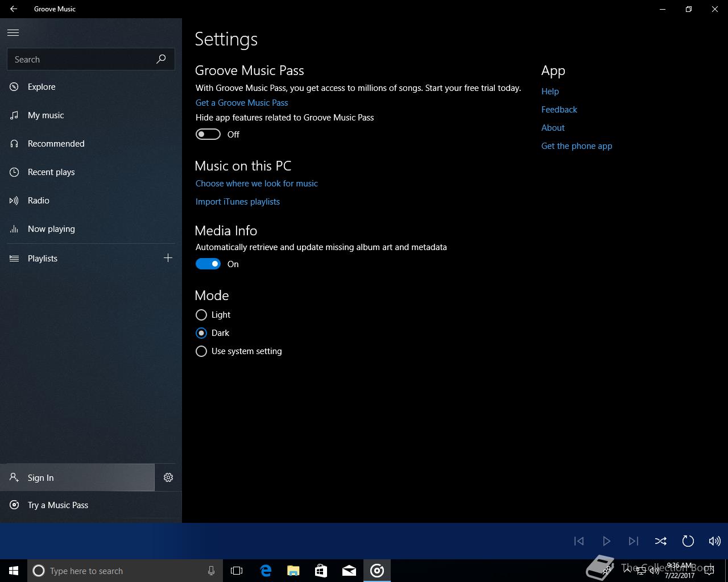Screen dimensions: 728x582
Task: Open the Explore section
Action: [x=91, y=87]
